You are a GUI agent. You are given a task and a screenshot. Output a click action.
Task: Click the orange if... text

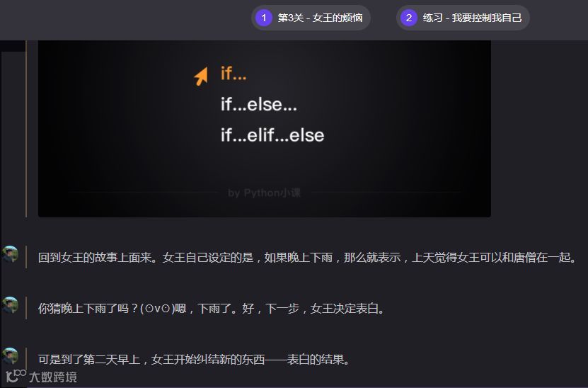tap(234, 74)
